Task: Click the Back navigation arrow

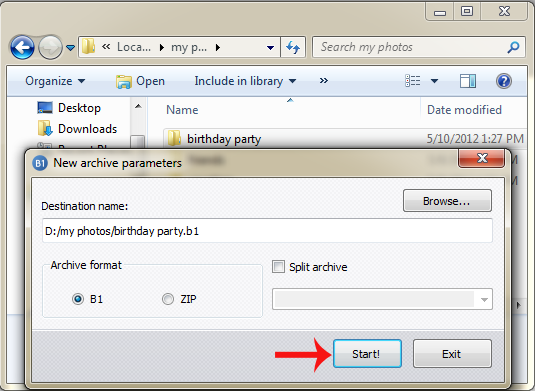Action: 22,47
